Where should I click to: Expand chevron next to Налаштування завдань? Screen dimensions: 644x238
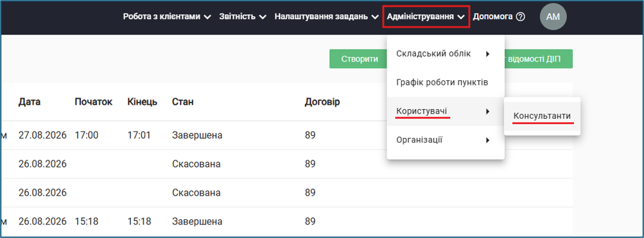coord(374,17)
